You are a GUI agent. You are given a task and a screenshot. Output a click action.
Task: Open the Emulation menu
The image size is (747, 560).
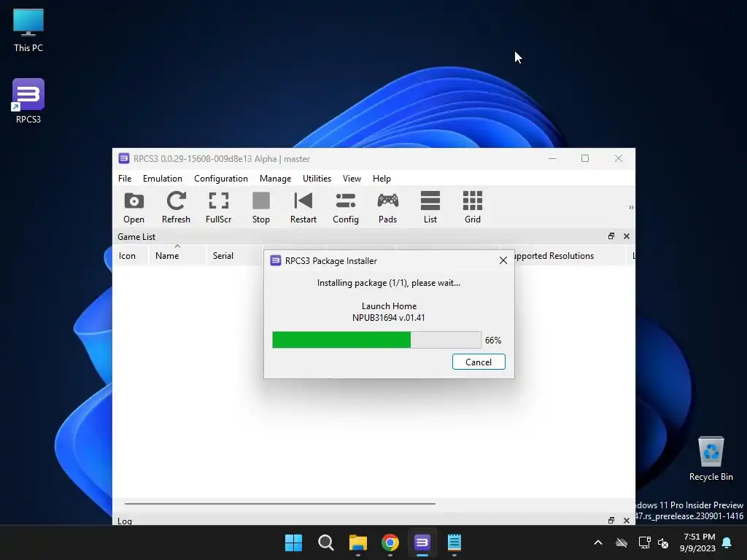(163, 179)
